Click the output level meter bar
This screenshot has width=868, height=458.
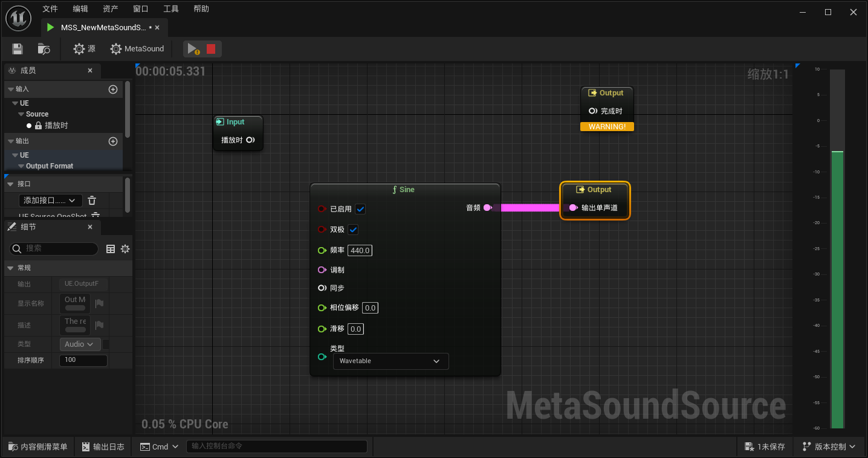point(837,249)
